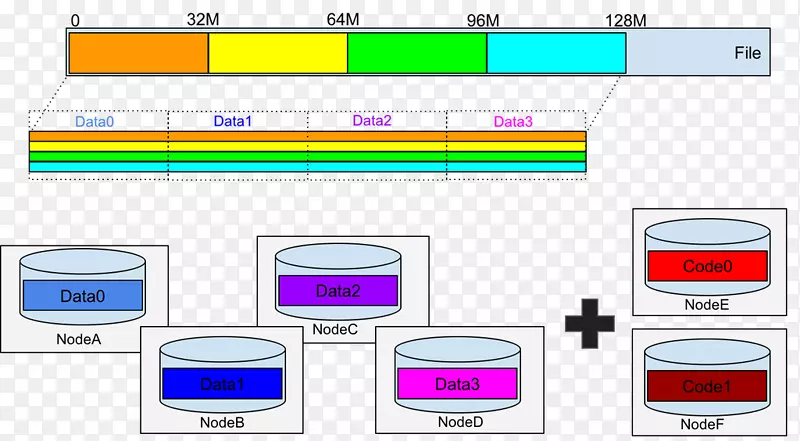Click the '64M' offset label
Image resolution: width=800 pixels, height=441 pixels.
click(342, 19)
